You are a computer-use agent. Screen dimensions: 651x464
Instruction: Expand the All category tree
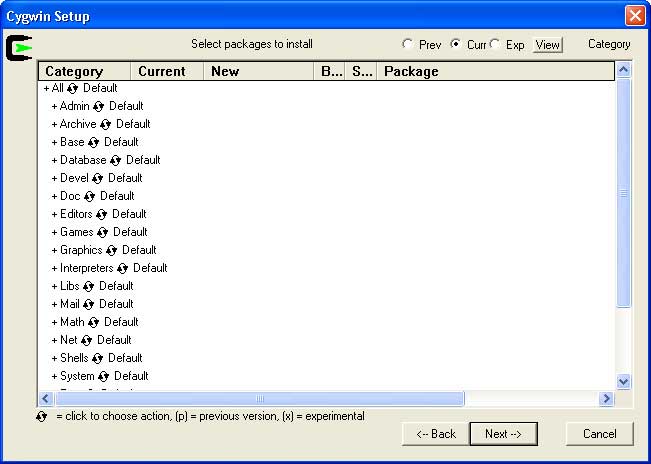click(x=46, y=88)
